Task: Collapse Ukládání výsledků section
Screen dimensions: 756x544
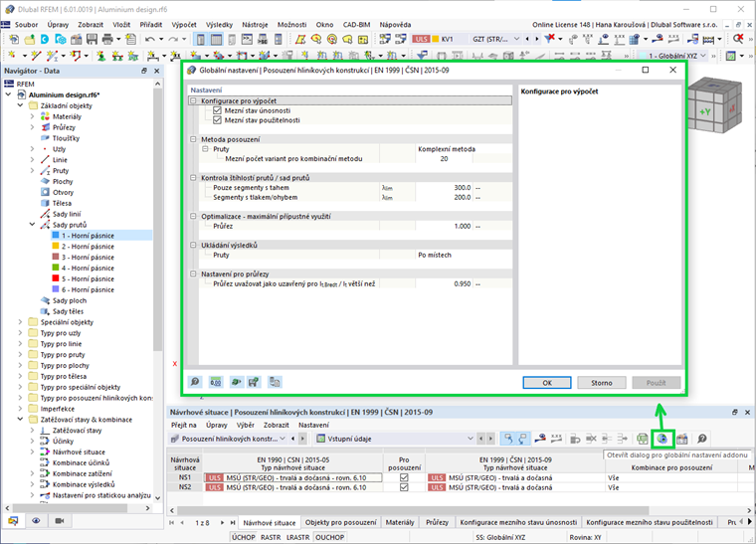Action: click(x=193, y=246)
